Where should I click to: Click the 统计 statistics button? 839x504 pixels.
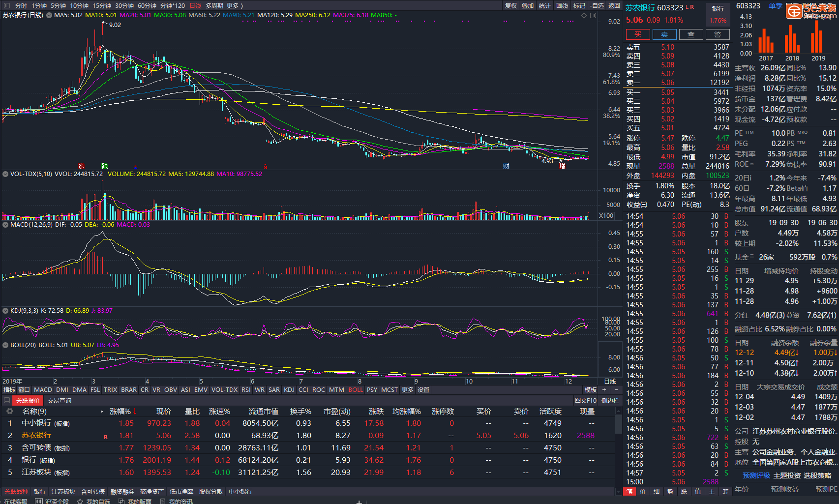[x=545, y=5]
